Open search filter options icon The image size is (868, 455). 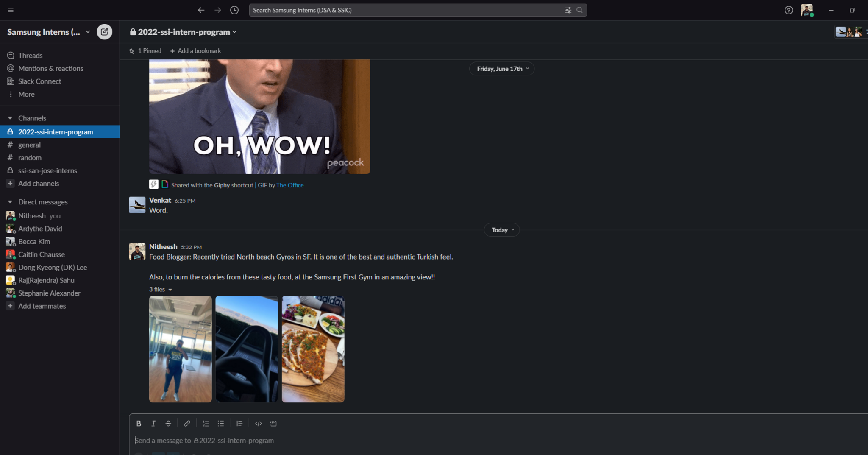tap(568, 10)
